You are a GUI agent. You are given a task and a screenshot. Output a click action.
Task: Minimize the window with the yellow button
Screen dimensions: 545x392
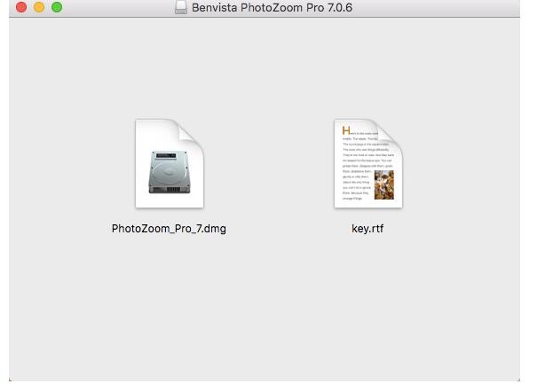(39, 7)
